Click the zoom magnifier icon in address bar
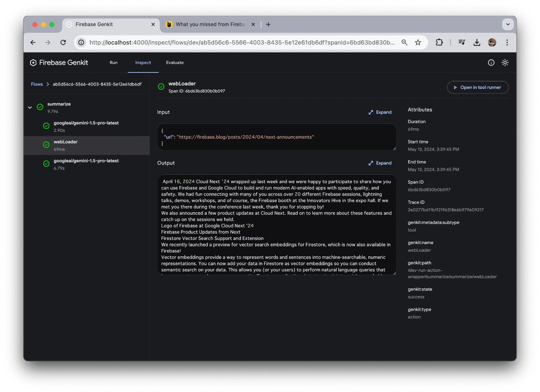 (x=404, y=42)
